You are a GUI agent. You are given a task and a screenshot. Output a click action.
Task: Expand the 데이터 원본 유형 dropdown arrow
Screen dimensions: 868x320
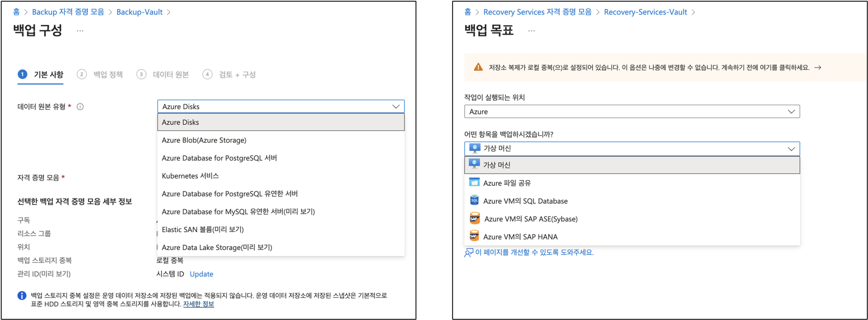(396, 106)
